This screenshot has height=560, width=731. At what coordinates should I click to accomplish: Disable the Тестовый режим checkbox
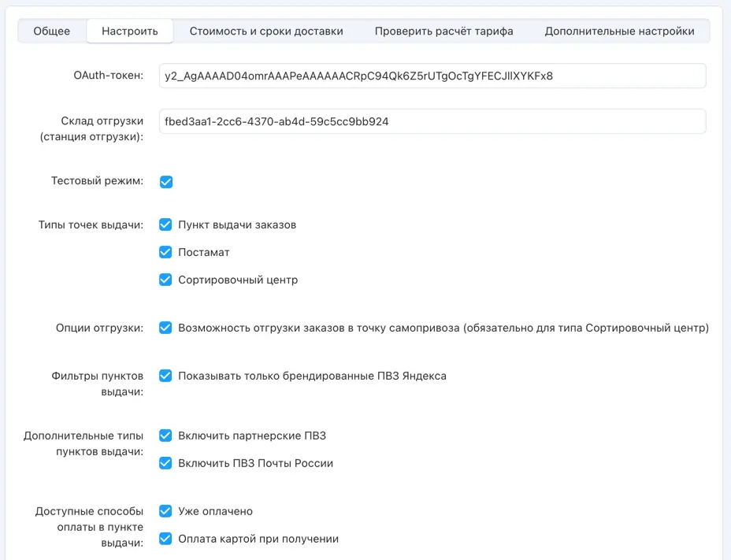click(166, 182)
